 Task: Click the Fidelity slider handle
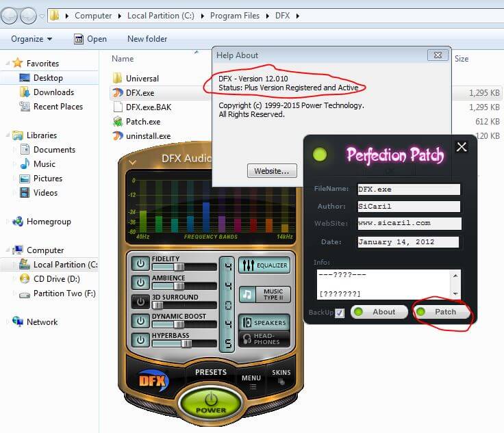point(179,266)
